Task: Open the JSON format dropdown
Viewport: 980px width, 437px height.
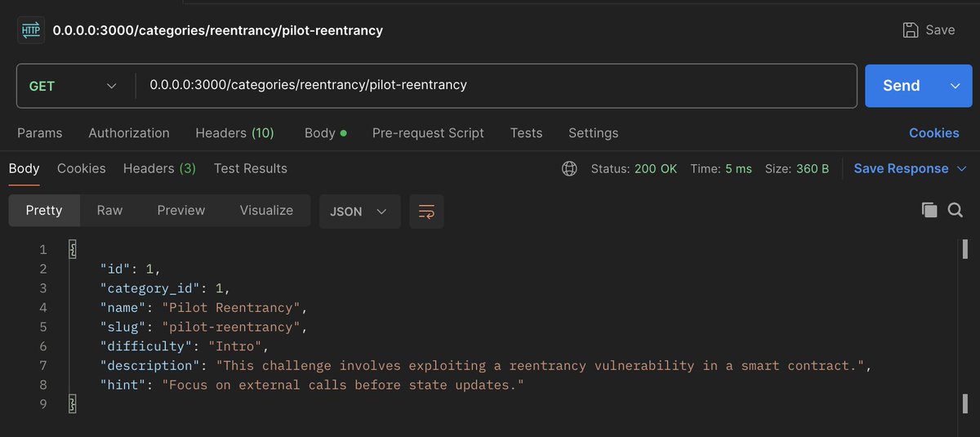Action: [x=359, y=211]
